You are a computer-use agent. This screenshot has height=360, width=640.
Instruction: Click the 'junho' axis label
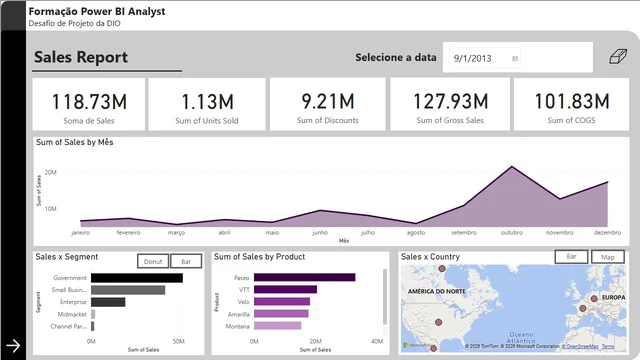click(x=320, y=232)
